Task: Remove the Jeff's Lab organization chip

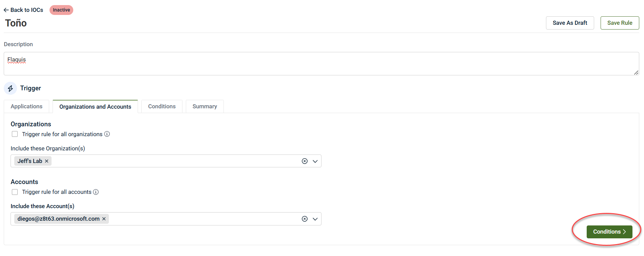Action: (x=47, y=161)
